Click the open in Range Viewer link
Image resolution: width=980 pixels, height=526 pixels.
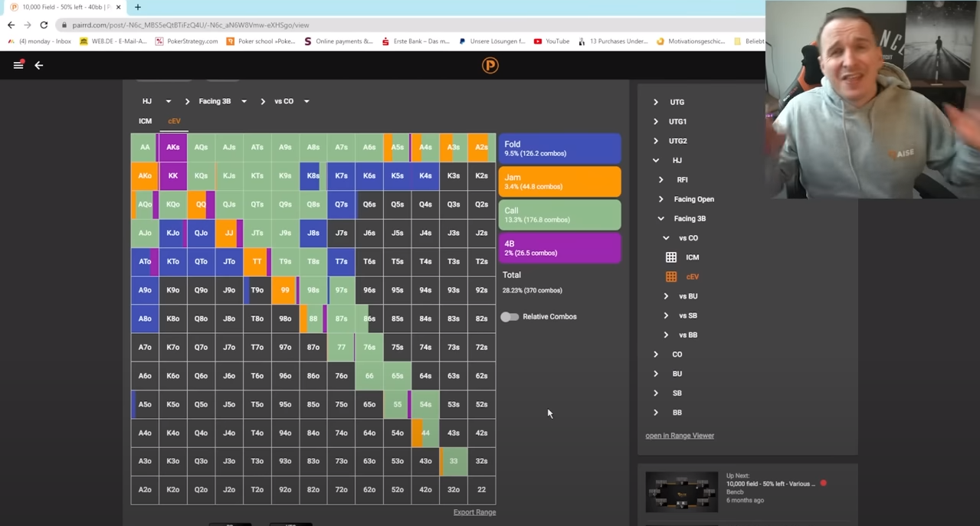[680, 436]
